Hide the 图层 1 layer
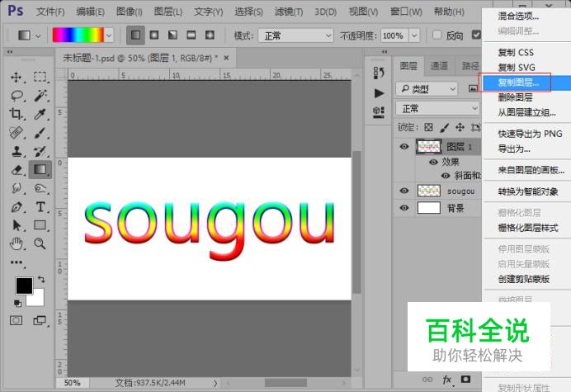Viewport: 571px width, 392px height. (403, 146)
